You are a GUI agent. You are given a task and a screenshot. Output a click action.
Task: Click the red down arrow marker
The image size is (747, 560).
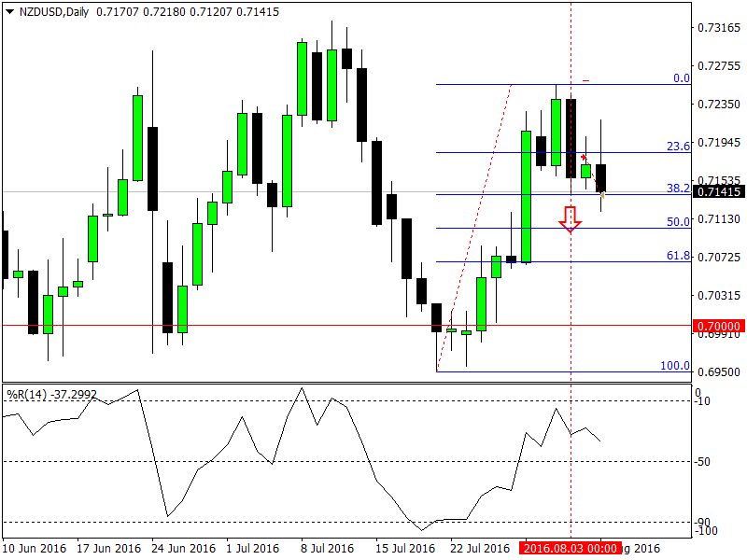571,219
